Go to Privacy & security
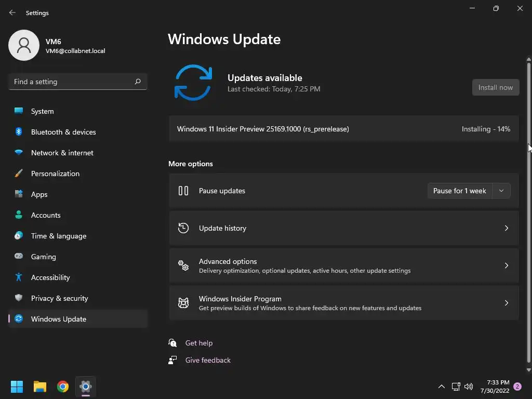Image resolution: width=532 pixels, height=399 pixels. click(78, 298)
